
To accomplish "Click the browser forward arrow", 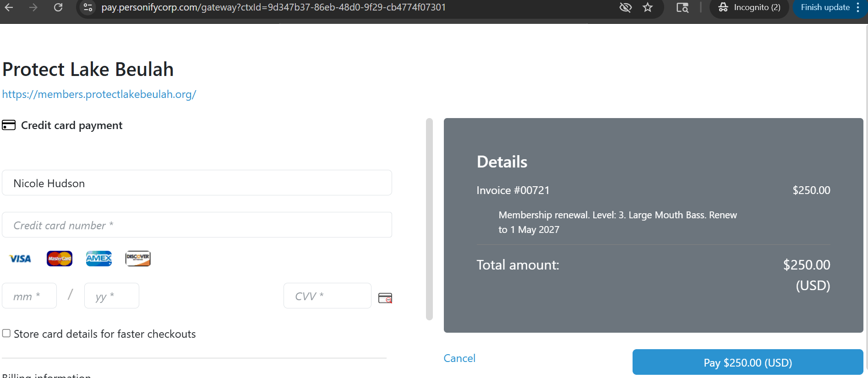I will [33, 7].
